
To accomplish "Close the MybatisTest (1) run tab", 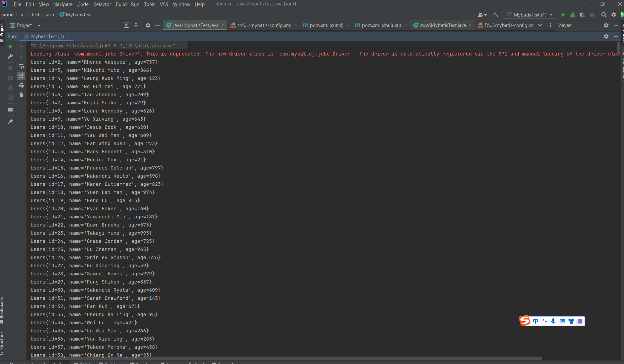I will (68, 37).
